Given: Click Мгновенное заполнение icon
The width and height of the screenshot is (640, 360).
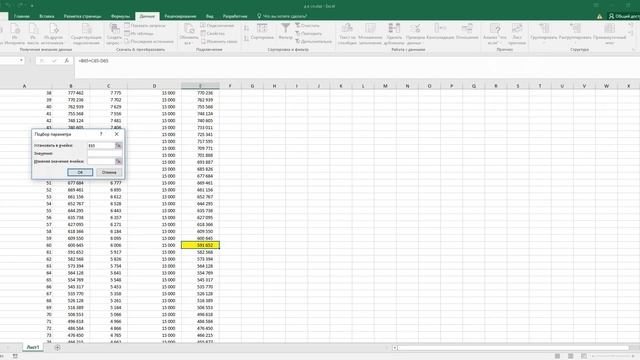Looking at the screenshot, I should point(370,34).
